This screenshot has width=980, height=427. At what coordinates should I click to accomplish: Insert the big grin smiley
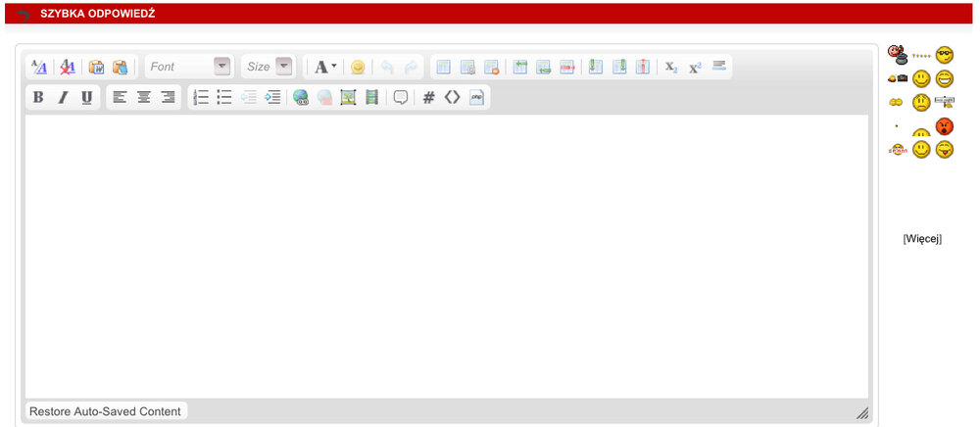[945, 78]
